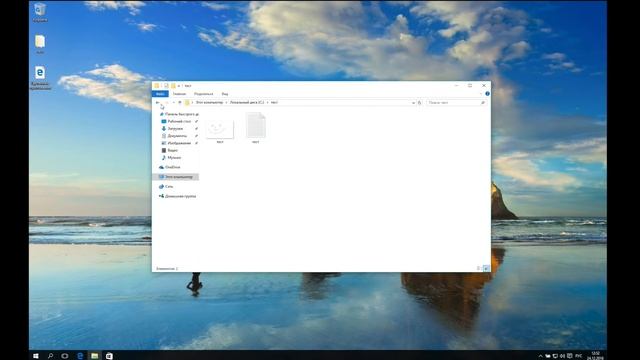Switch to large icons view in the status bar
This screenshot has height=360, width=640.
tap(486, 269)
